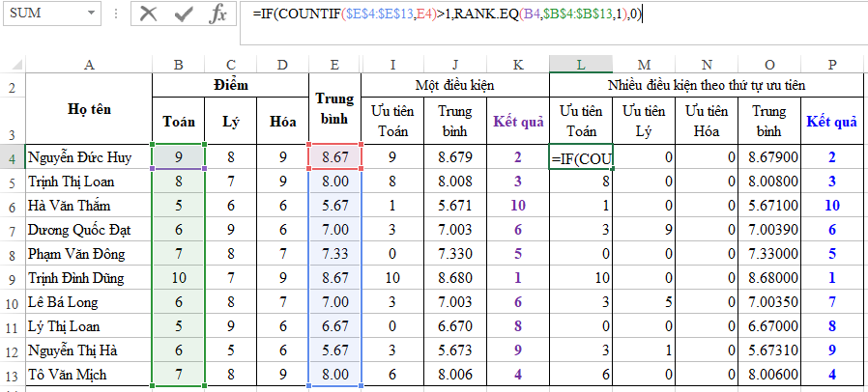This screenshot has height=392, width=868.
Task: Select the purple Kết quả header in column K
Action: click(519, 122)
